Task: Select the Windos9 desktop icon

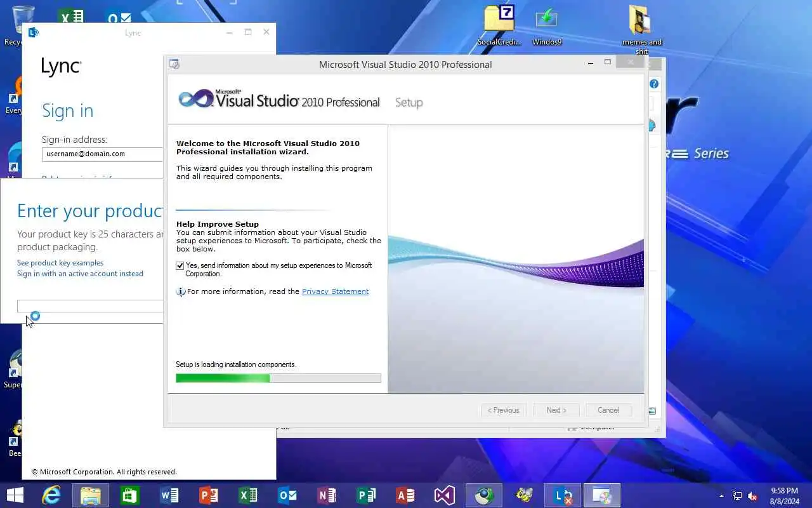Action: pyautogui.click(x=547, y=26)
